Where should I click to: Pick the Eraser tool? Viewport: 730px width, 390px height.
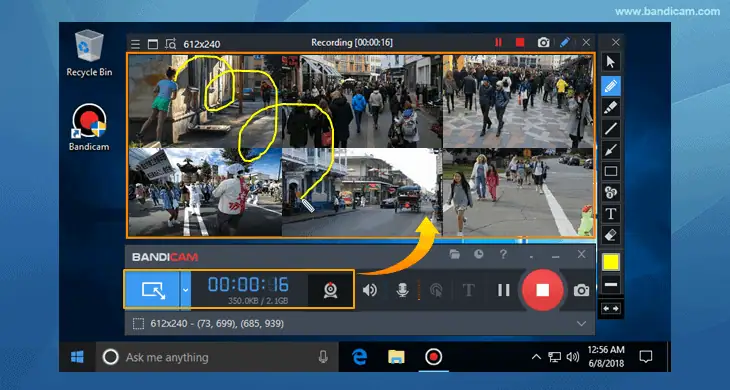[x=610, y=235]
